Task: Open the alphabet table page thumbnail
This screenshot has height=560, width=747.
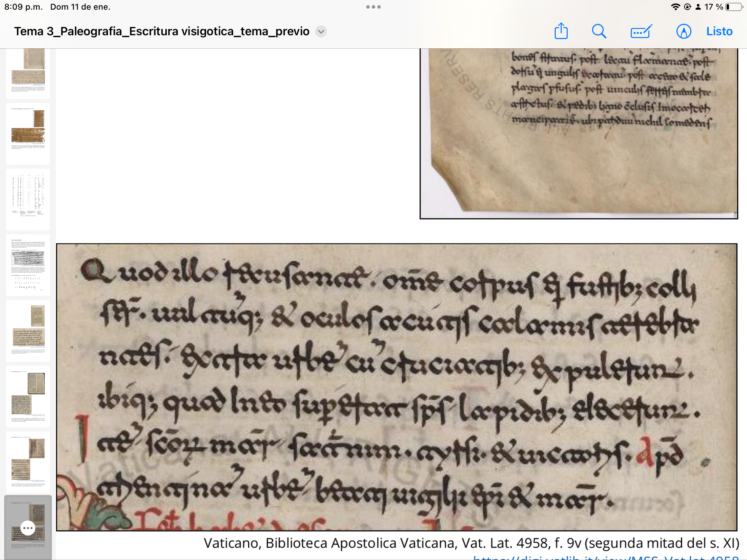Action: point(28,199)
